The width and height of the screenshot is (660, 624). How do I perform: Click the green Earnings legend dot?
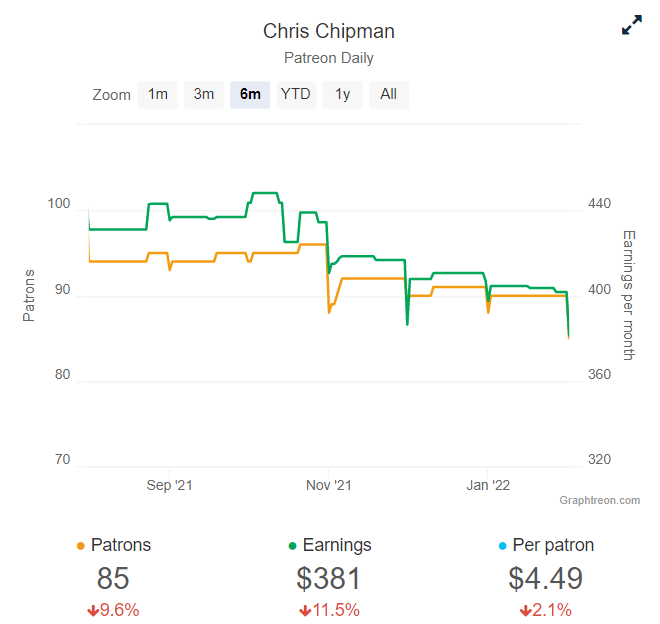pyautogui.click(x=293, y=547)
